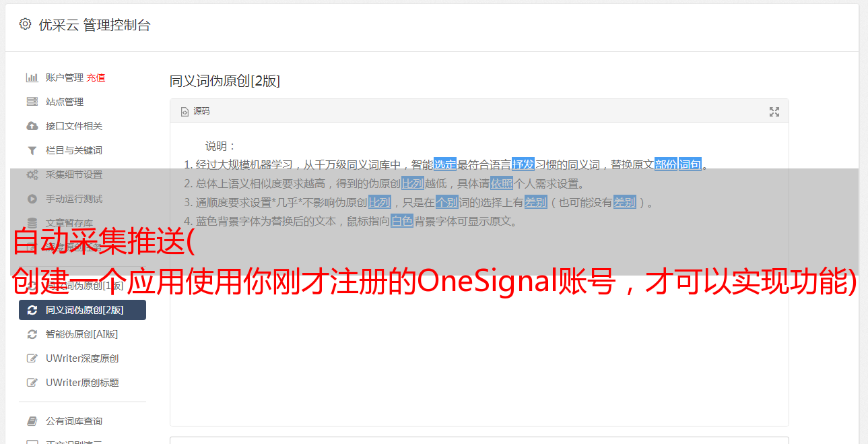Open UWriter原创标题 menu item
Image resolution: width=868 pixels, height=444 pixels.
(82, 383)
